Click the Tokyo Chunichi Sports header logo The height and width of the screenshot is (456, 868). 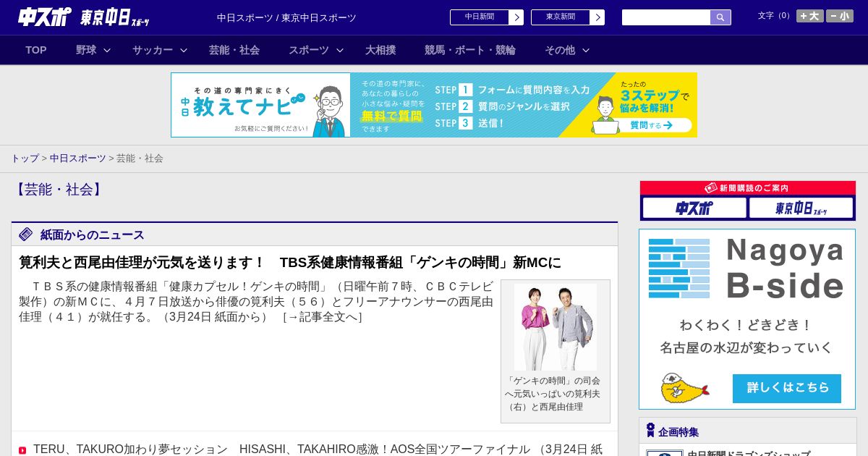pos(114,17)
